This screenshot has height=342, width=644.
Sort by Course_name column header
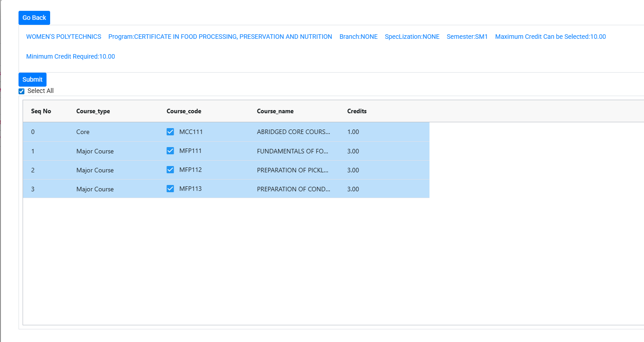coord(275,111)
